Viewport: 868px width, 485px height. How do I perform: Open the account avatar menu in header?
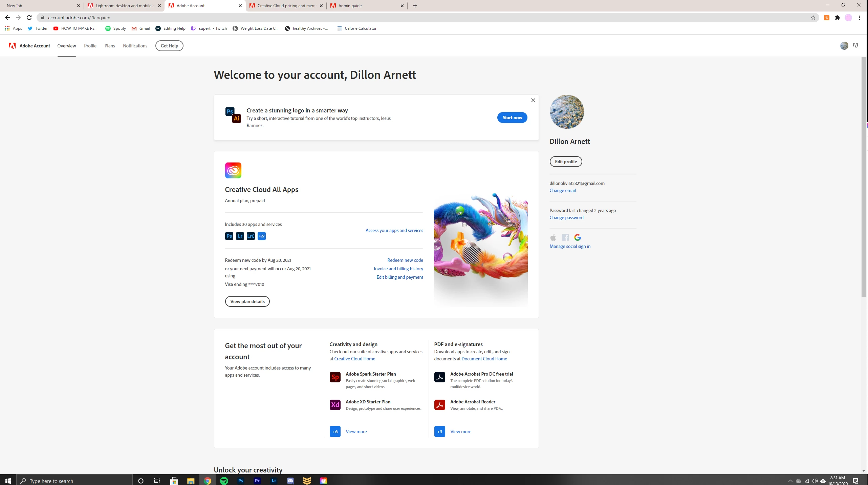pos(844,46)
